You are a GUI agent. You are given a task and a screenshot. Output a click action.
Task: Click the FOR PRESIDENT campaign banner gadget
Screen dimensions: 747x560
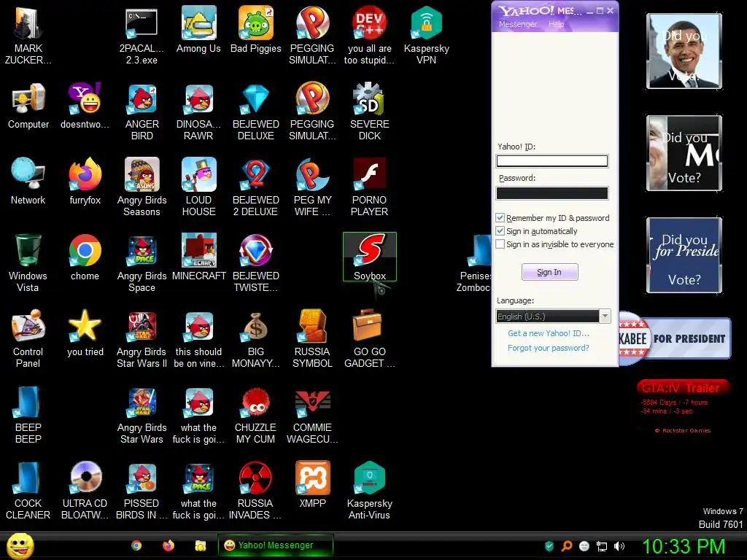pos(675,338)
